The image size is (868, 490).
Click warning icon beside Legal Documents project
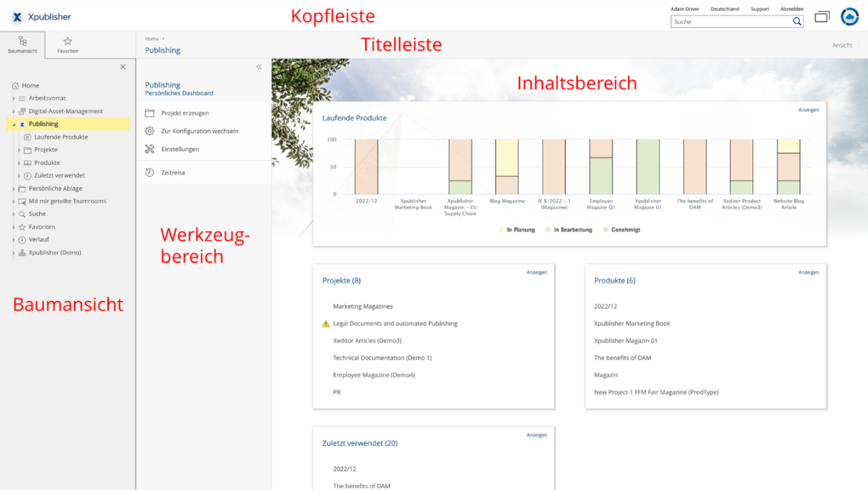pyautogui.click(x=325, y=324)
